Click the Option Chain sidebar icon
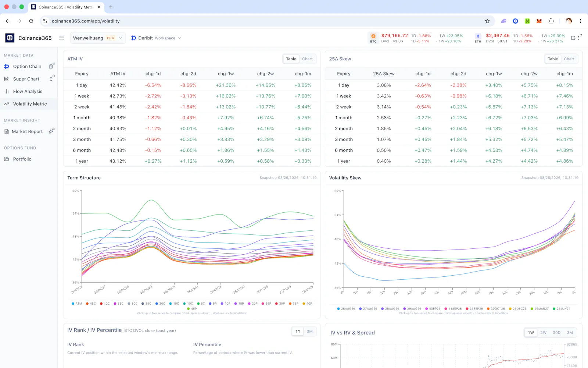Image resolution: width=588 pixels, height=368 pixels. 7,66
